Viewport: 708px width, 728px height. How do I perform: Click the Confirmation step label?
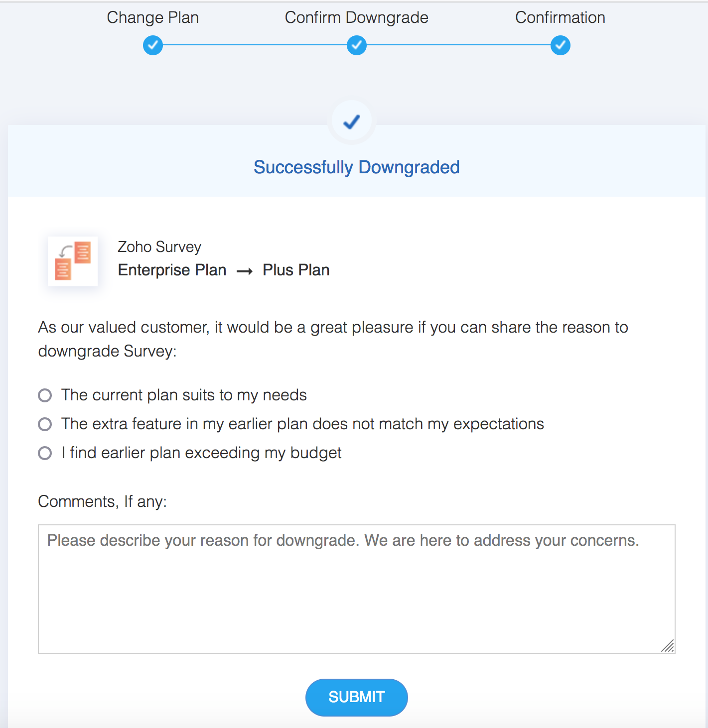pyautogui.click(x=560, y=17)
